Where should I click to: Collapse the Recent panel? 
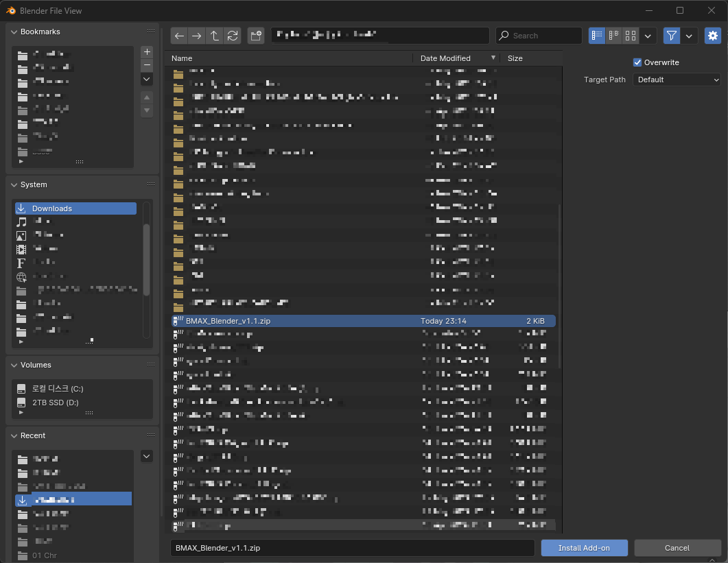click(x=14, y=435)
